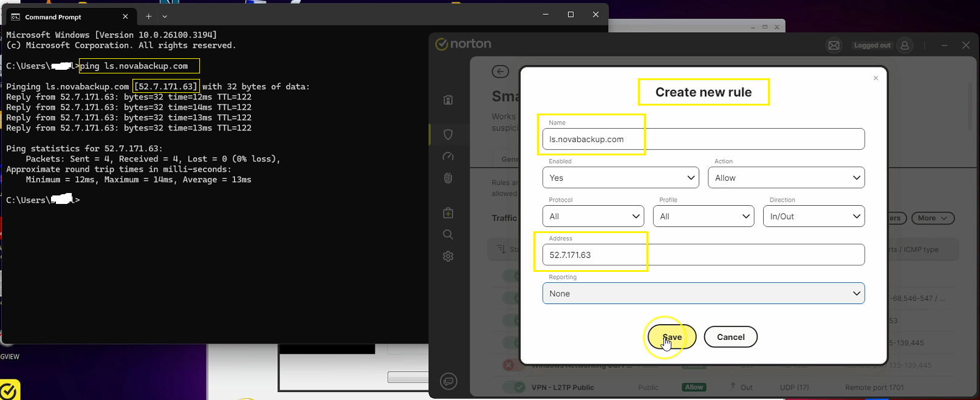Open the Direction dropdown set to In/Out
The height and width of the screenshot is (400, 980).
tap(814, 216)
